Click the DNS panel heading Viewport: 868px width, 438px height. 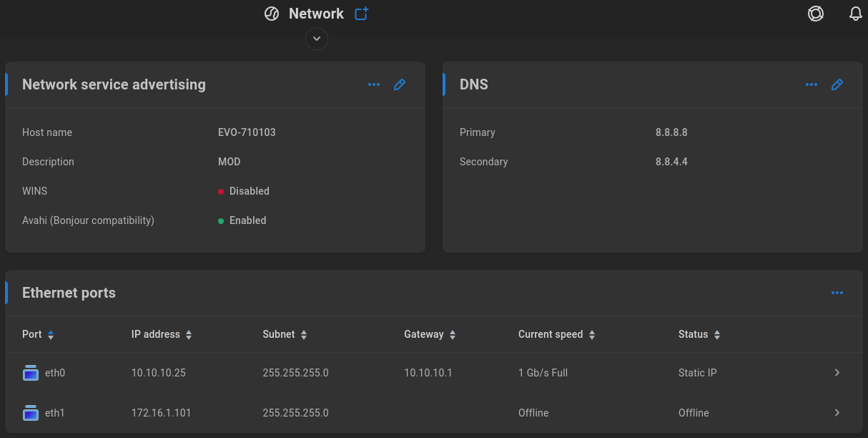[x=474, y=84]
